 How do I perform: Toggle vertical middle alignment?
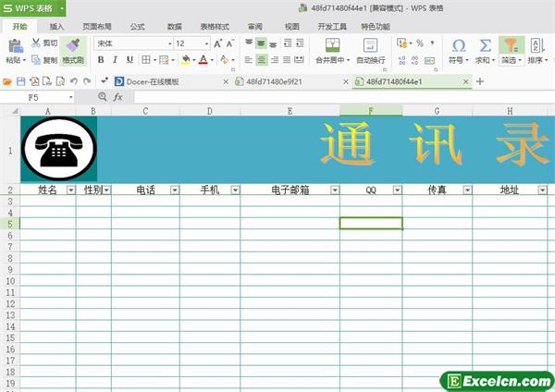261,43
